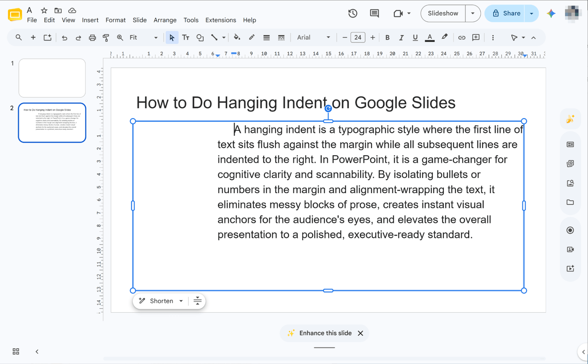Open the Slideshow options arrow

pos(473,14)
